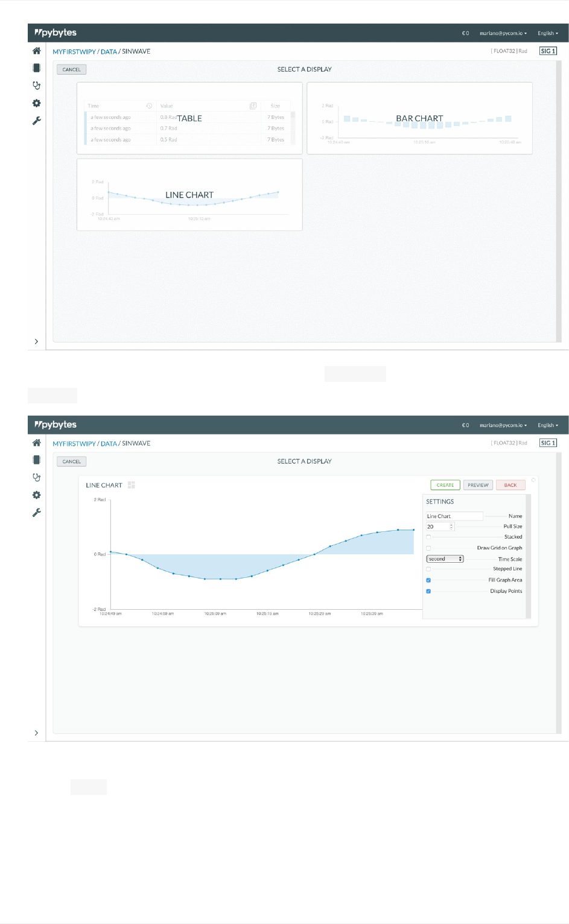Click the wrench tools icon beside the display thumbnails screen
The image size is (569, 924).
pos(37,121)
